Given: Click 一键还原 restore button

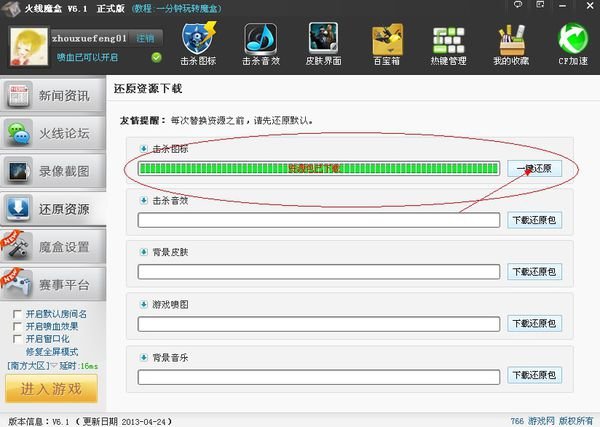Looking at the screenshot, I should coord(534,168).
